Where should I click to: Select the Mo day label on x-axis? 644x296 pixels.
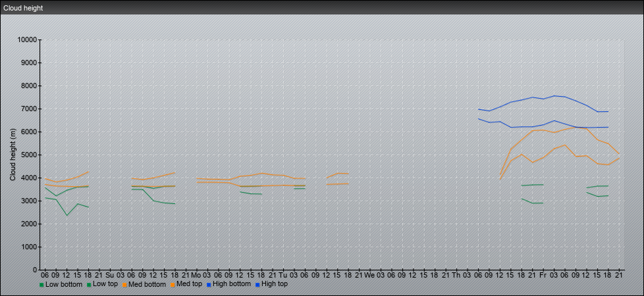point(196,275)
